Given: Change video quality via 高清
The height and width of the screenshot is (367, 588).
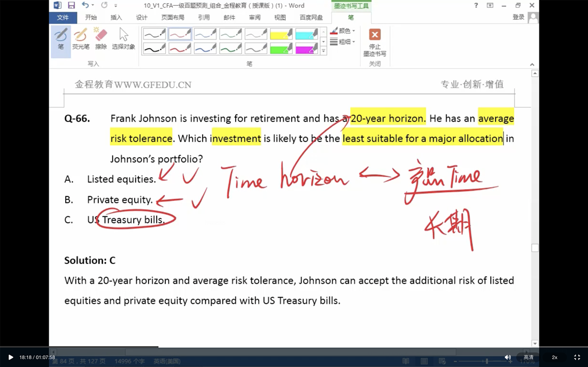Looking at the screenshot, I should point(528,357).
